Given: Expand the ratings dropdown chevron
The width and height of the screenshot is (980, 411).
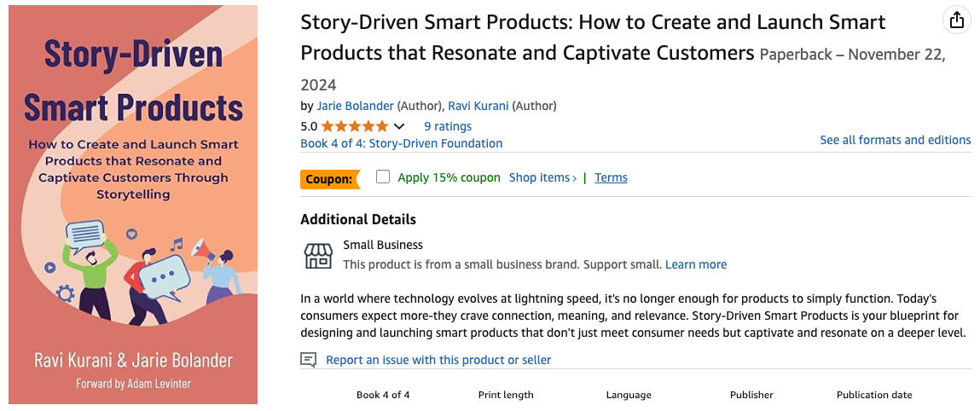Looking at the screenshot, I should pos(398,126).
